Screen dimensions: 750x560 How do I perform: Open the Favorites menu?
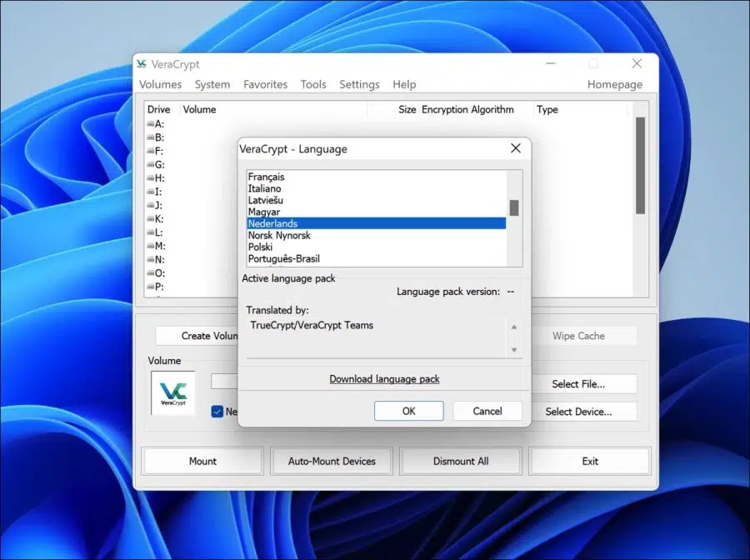click(x=266, y=84)
